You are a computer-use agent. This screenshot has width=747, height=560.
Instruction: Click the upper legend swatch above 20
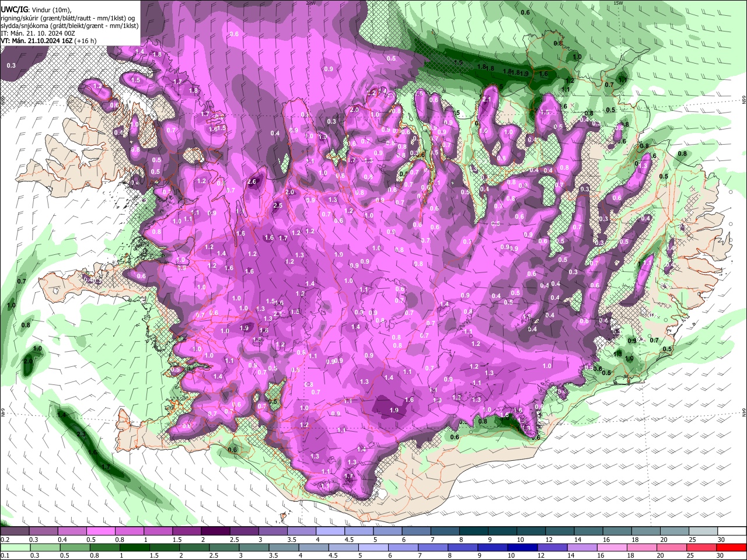coord(675,531)
